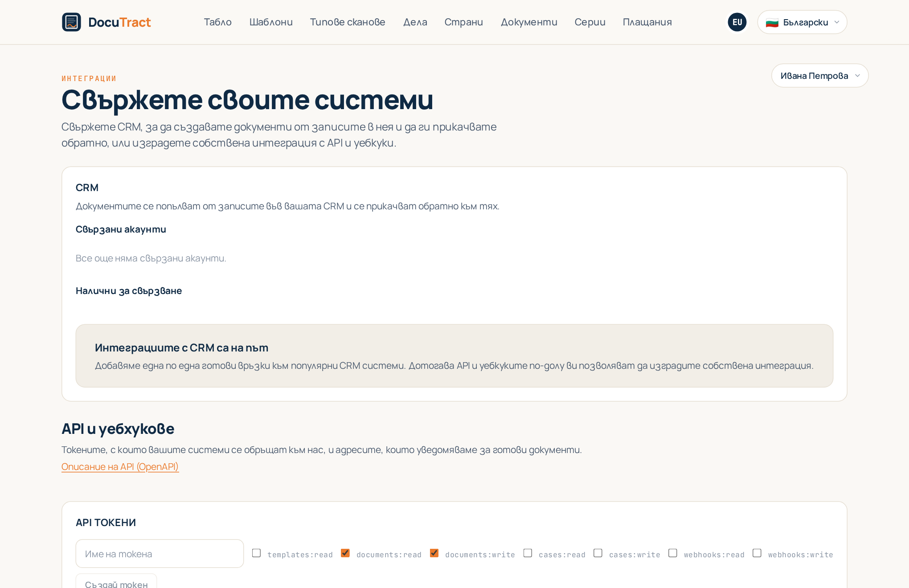909x588 pixels.
Task: Uncheck the documents:read scope checkbox
Action: coord(345,553)
